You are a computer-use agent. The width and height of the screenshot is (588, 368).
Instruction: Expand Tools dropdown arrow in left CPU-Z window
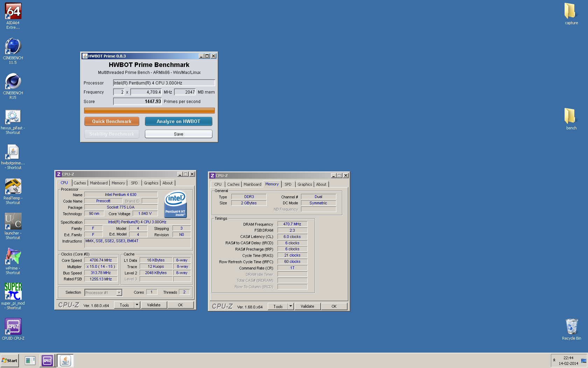[137, 305]
